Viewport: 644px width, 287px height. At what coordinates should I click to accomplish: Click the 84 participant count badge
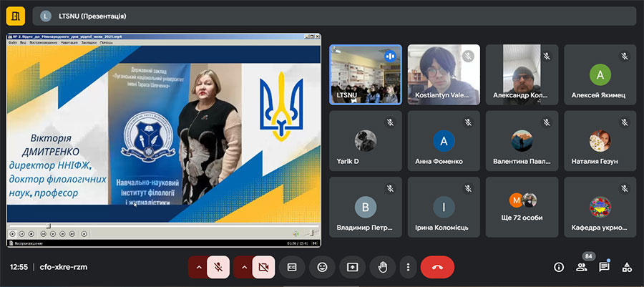pyautogui.click(x=589, y=256)
